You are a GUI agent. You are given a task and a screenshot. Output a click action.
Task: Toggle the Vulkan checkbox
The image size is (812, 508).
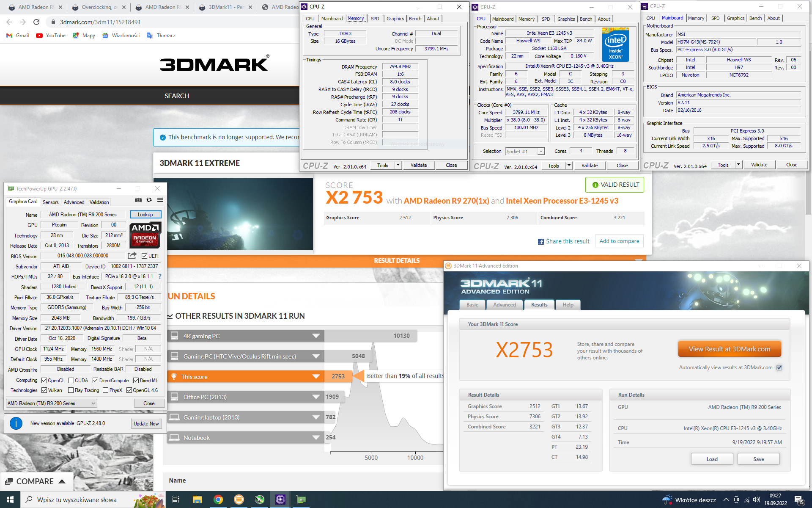(44, 390)
